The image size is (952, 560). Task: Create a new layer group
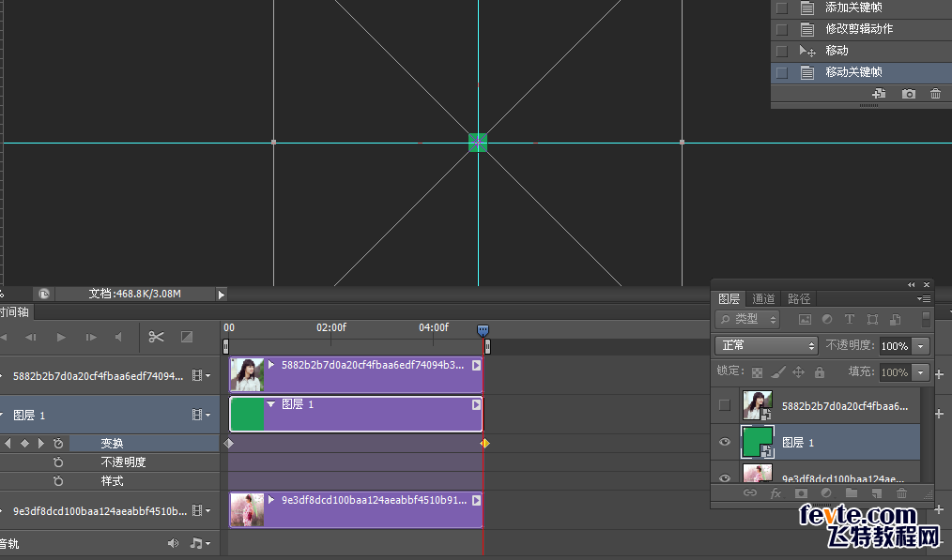(852, 493)
